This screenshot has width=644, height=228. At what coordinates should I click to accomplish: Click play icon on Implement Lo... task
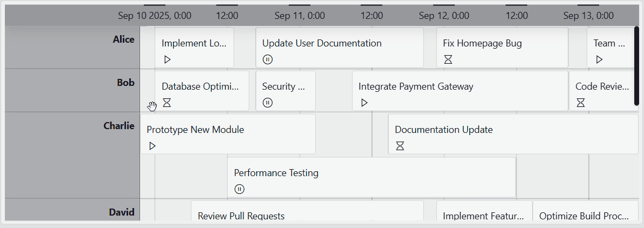tap(167, 59)
